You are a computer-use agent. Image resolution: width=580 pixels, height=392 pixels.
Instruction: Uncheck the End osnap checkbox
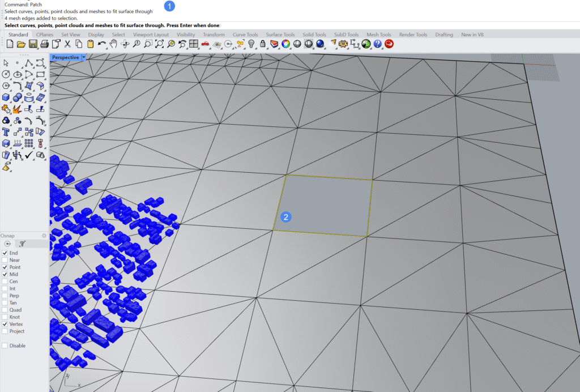5,253
